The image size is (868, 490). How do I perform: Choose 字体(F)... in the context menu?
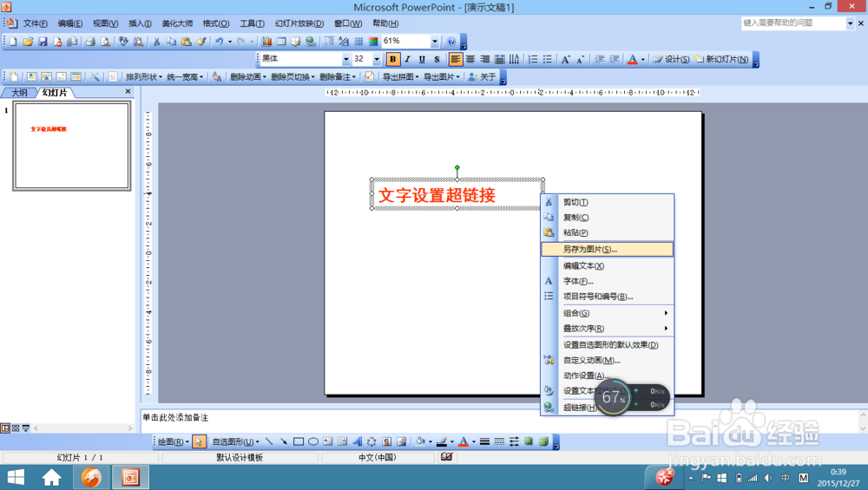[x=608, y=281]
